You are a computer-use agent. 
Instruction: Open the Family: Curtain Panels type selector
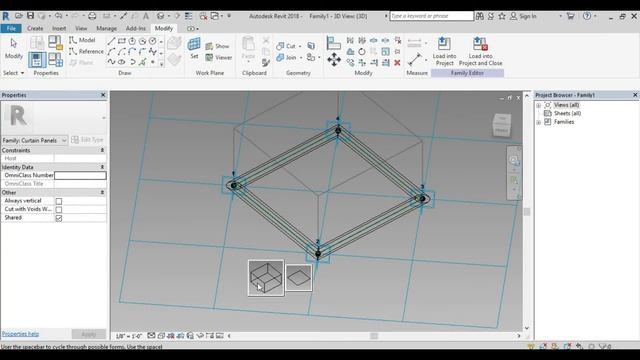[x=34, y=140]
